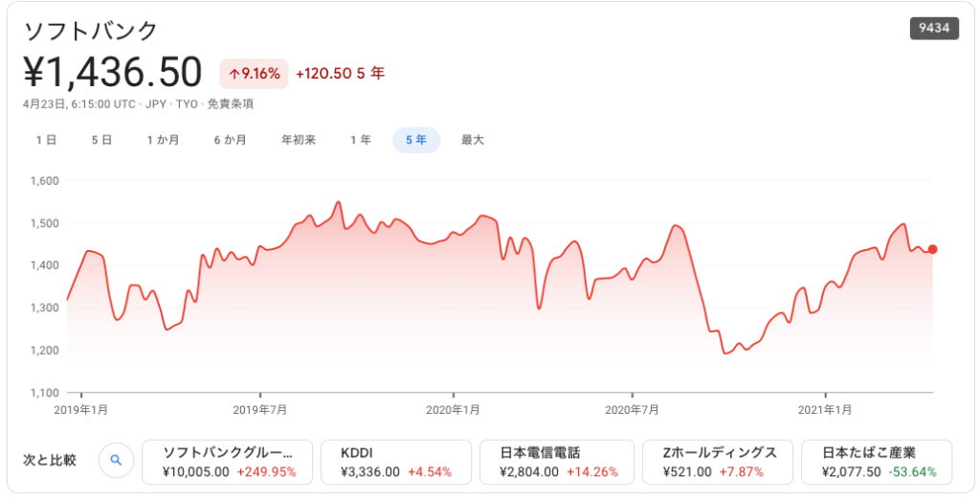Click the magnifier search icon beside 次と比較

[116, 461]
